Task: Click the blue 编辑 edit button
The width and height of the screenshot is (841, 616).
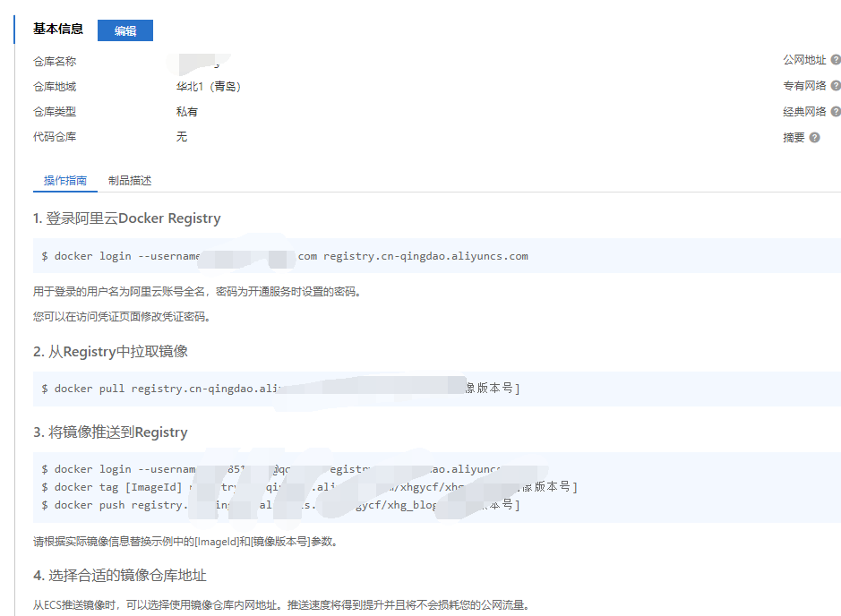Action: 125,30
